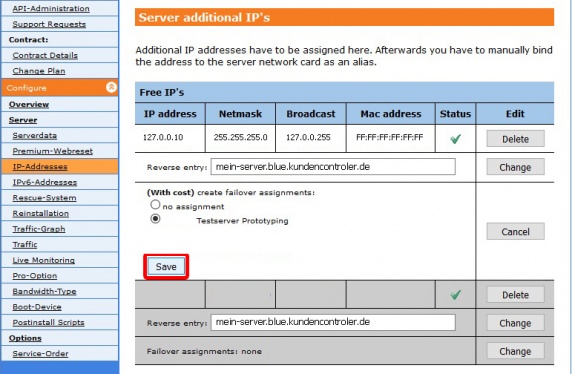This screenshot has height=374, width=572.
Task: Open Service-Order link
Action: (40, 354)
